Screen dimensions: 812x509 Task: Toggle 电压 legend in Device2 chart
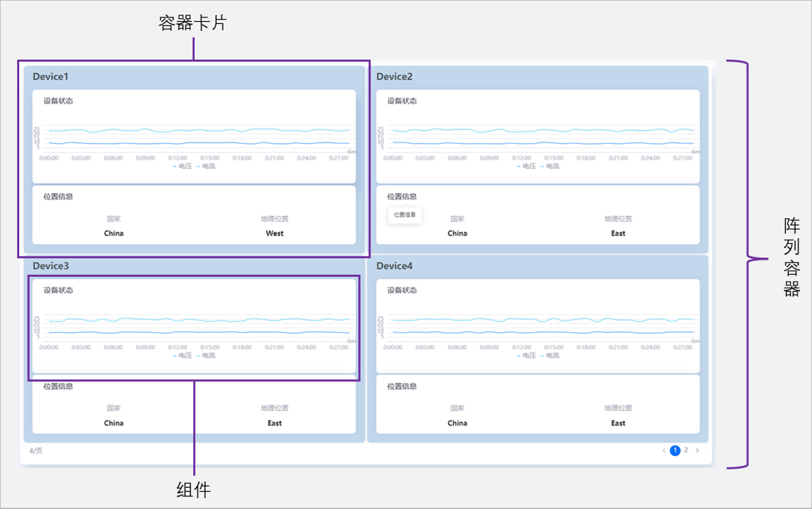pos(526,166)
